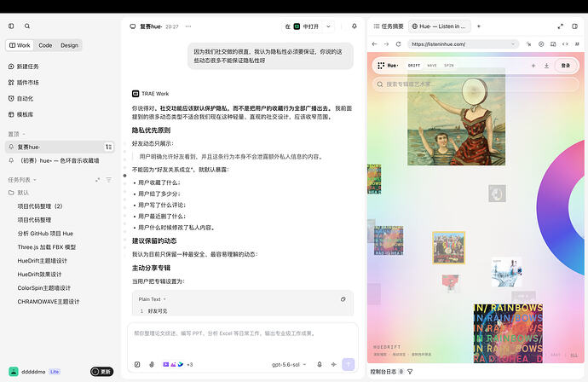Go forward in the embedded browser
The width and height of the screenshot is (588, 382).
tap(386, 43)
